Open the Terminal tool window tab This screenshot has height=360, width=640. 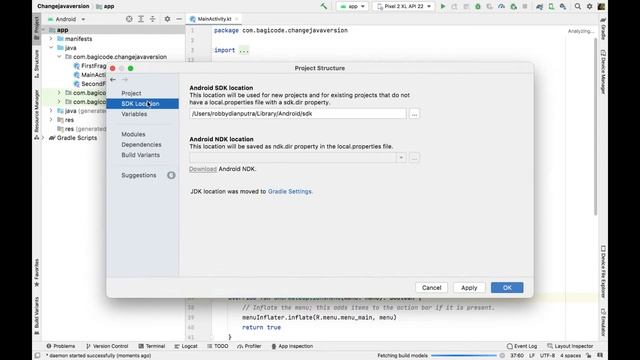(151, 346)
